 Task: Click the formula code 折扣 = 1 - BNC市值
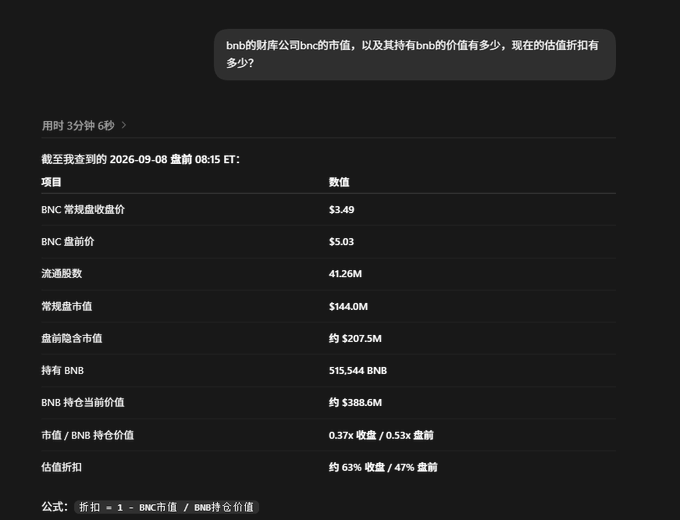click(x=128, y=507)
